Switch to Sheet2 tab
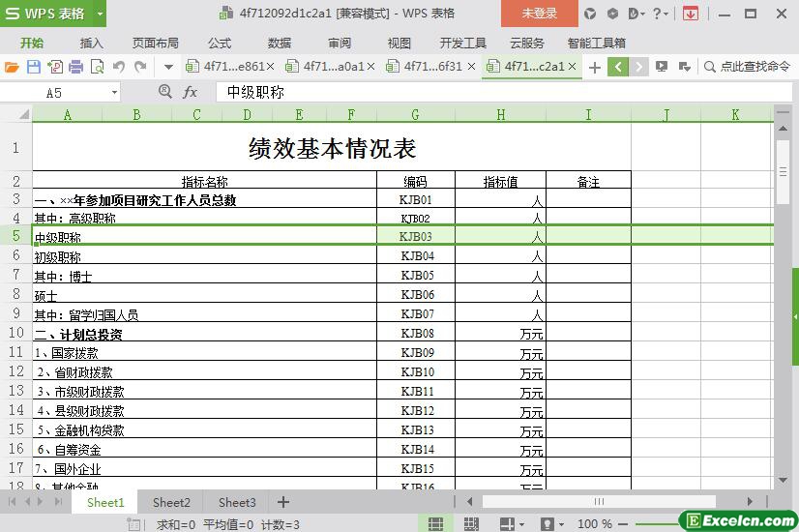This screenshot has width=799, height=532. [x=171, y=502]
